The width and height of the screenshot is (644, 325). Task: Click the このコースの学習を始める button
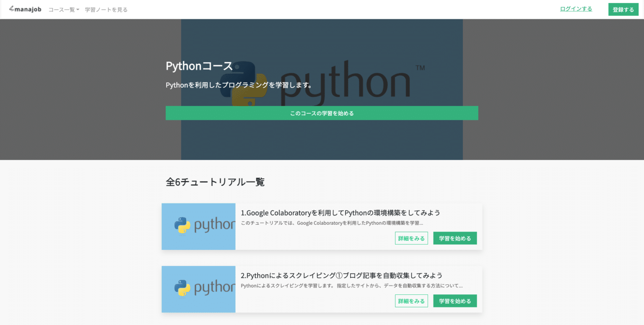(x=322, y=113)
